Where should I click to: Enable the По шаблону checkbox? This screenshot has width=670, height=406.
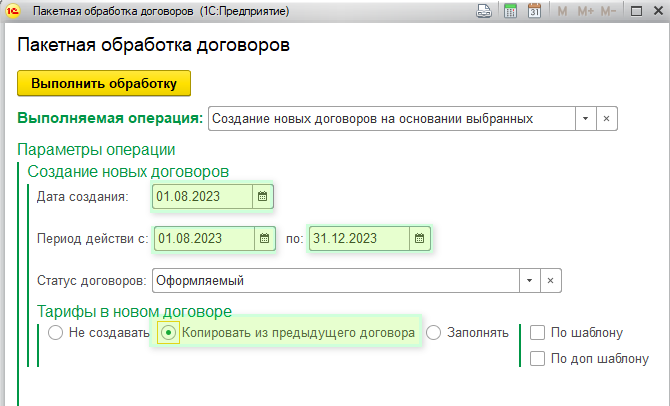538,333
